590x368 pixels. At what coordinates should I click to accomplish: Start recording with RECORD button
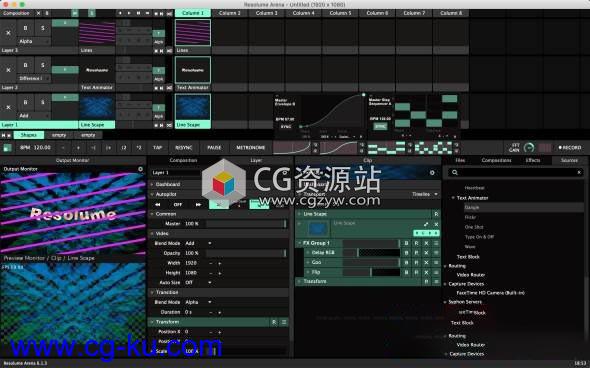pos(570,148)
